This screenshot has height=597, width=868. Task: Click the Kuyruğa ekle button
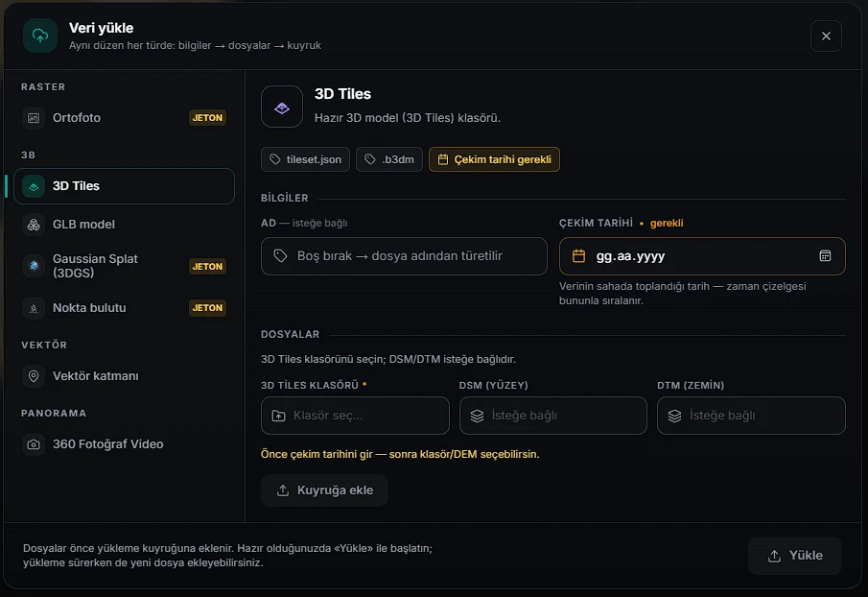(x=324, y=490)
